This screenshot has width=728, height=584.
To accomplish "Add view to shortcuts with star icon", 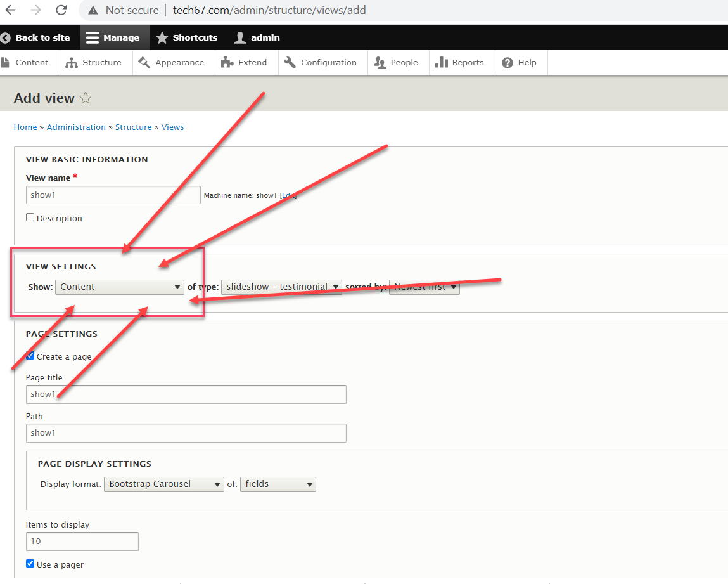I will point(86,98).
